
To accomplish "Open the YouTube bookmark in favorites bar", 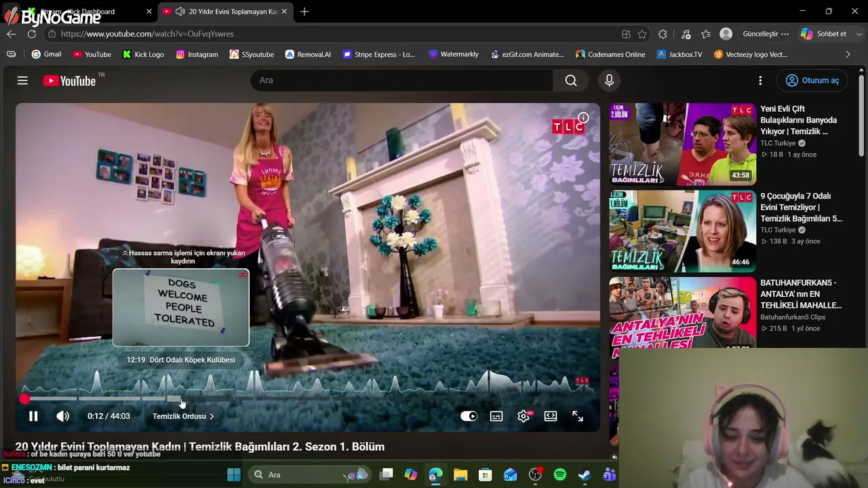I will pos(92,54).
